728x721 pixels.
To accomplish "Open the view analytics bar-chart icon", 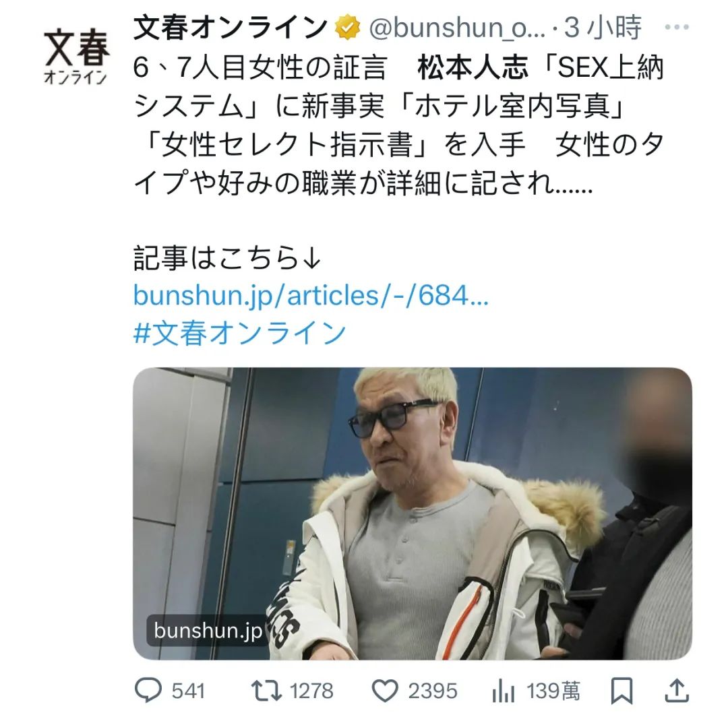I will 504,691.
